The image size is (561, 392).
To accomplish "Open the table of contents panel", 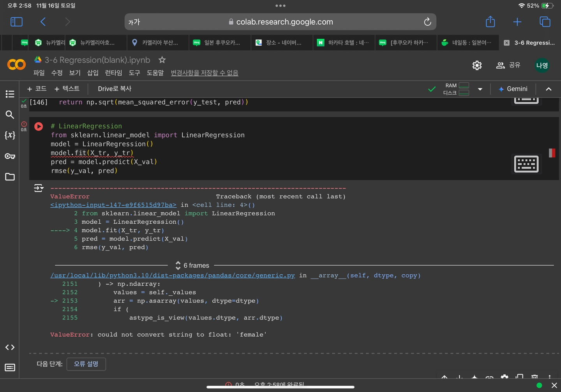I will click(10, 94).
